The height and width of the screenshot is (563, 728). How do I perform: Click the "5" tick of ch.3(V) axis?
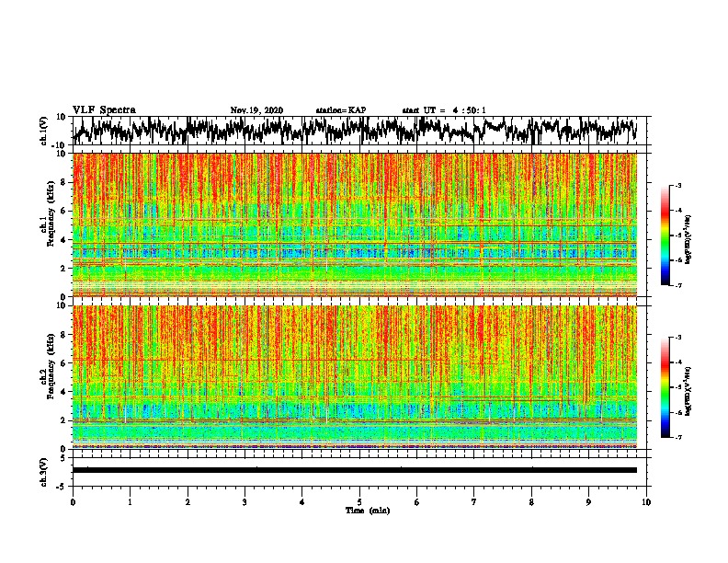63,458
